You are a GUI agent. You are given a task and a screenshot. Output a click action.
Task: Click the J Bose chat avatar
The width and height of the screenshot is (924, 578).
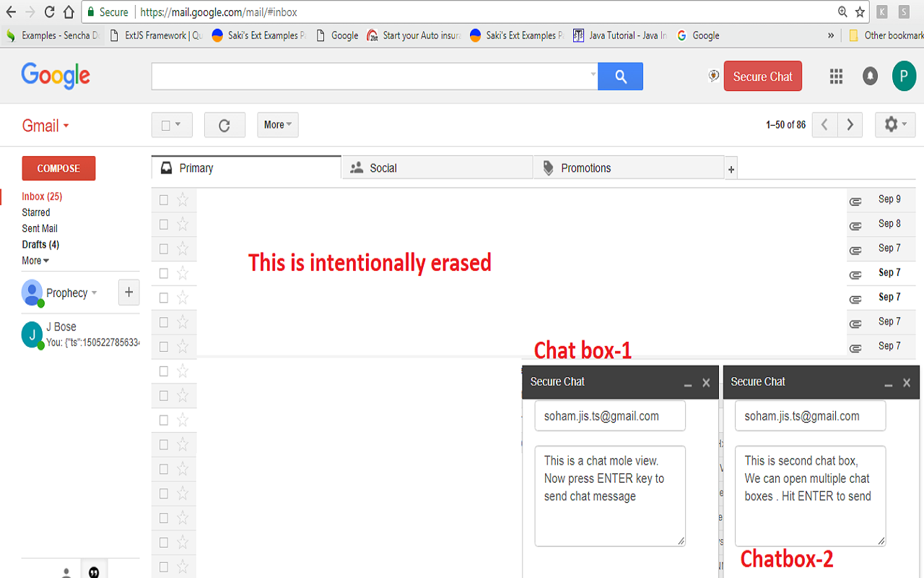[32, 333]
